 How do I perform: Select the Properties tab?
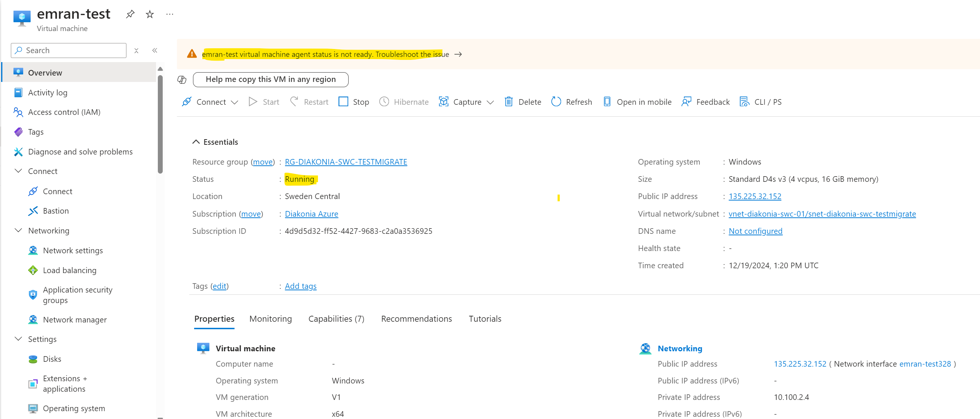pos(214,319)
